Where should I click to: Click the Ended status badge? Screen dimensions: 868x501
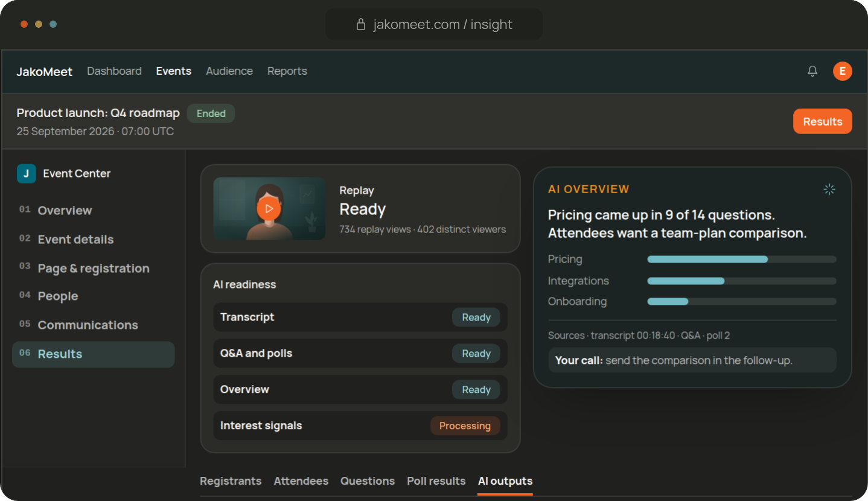[x=211, y=113]
